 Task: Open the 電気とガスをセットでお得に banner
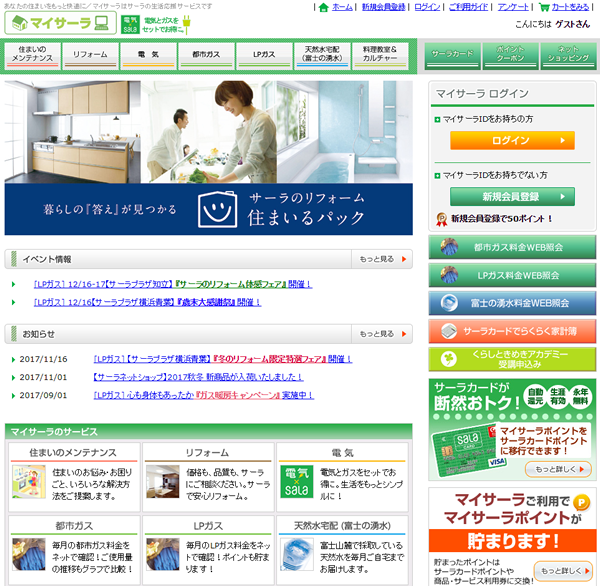[156, 24]
